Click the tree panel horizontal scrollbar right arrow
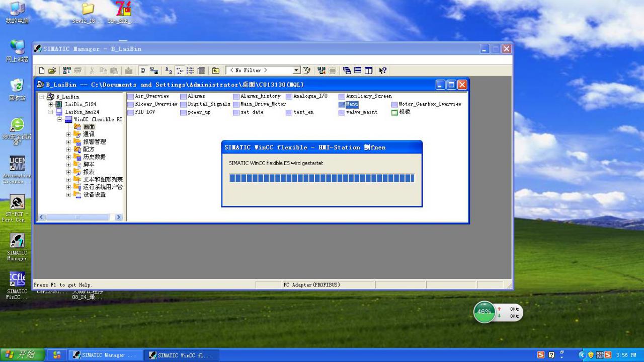The image size is (644, 362). (x=119, y=217)
